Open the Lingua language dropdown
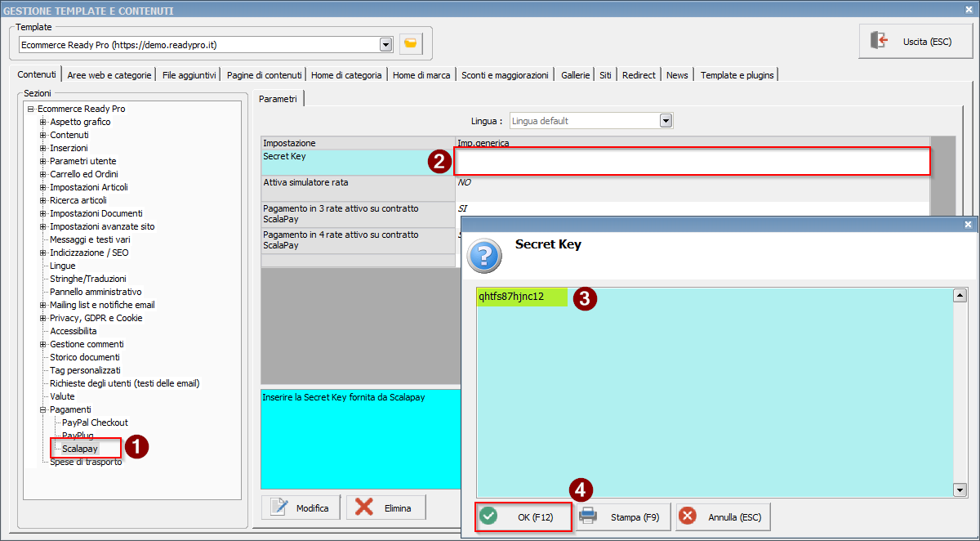980x541 pixels. click(x=666, y=121)
